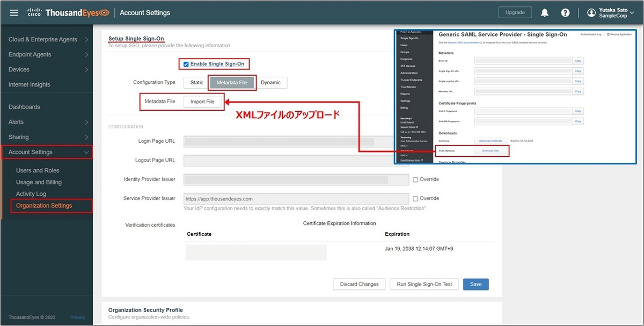The image size is (644, 326).
Task: Open Endpoints in Duo sidebar
Action: click(x=406, y=59)
